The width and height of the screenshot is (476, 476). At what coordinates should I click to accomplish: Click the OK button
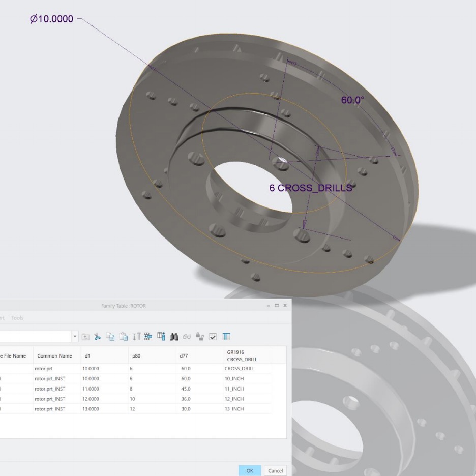click(x=250, y=470)
